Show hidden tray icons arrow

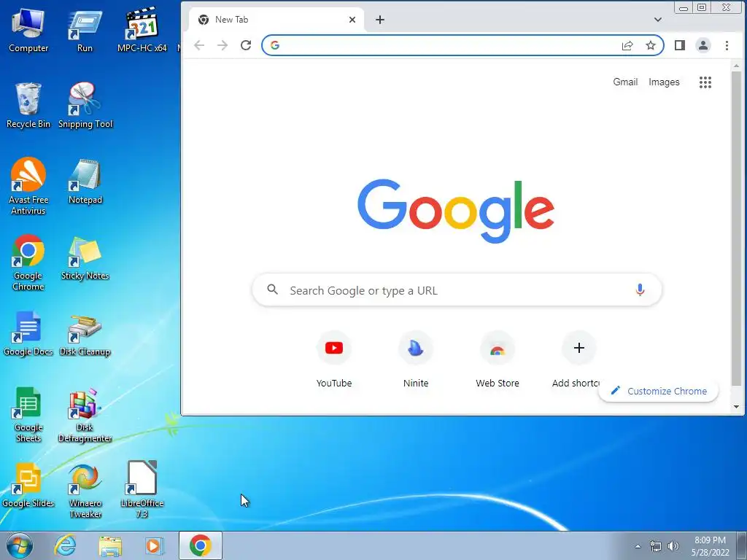tap(638, 546)
